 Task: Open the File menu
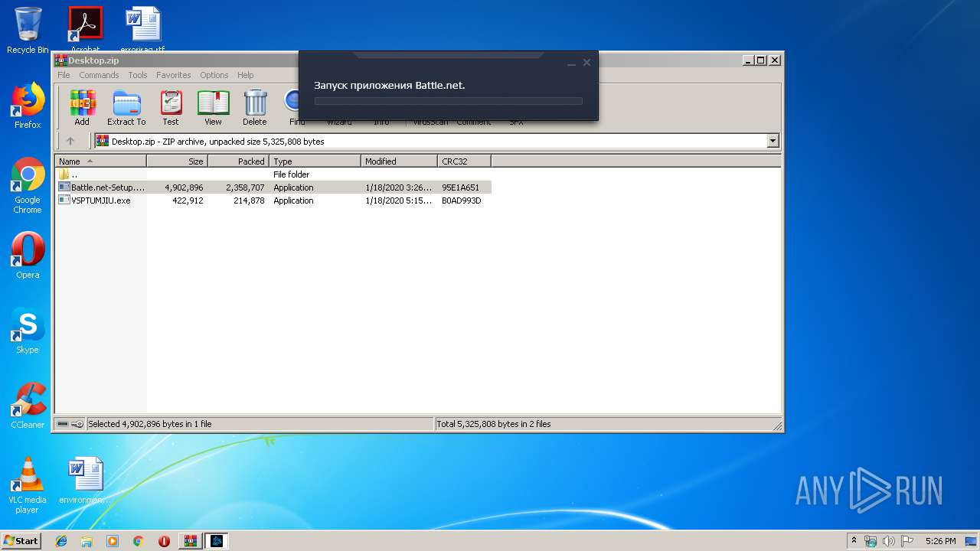(64, 75)
